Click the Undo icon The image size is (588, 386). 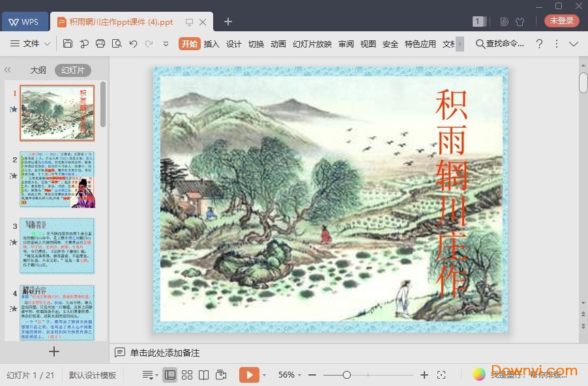(x=134, y=44)
